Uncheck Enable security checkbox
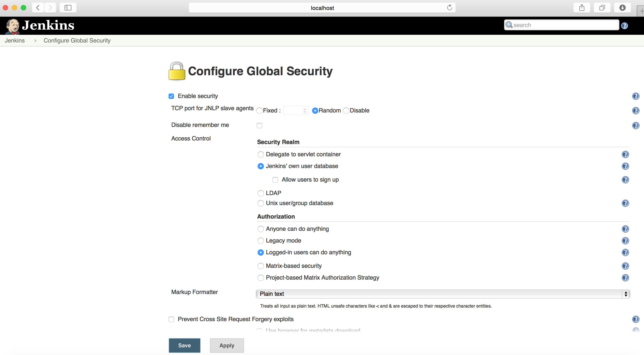 [171, 96]
